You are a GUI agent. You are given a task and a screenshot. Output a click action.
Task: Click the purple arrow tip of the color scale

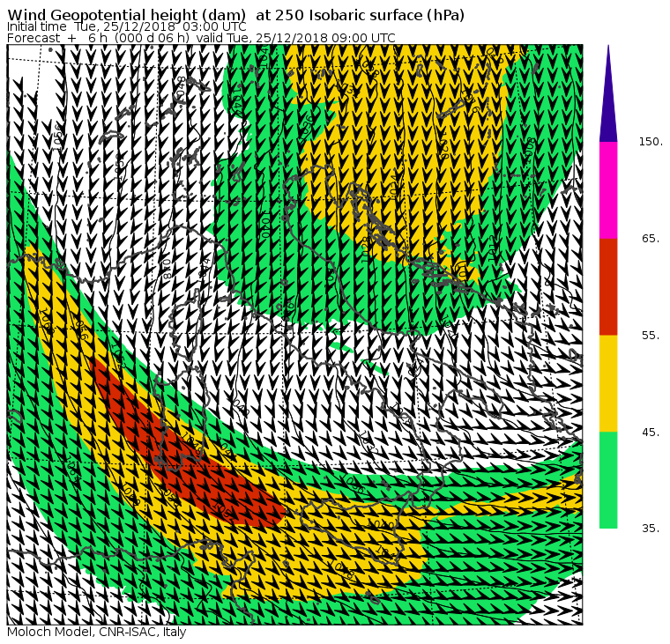tap(608, 93)
